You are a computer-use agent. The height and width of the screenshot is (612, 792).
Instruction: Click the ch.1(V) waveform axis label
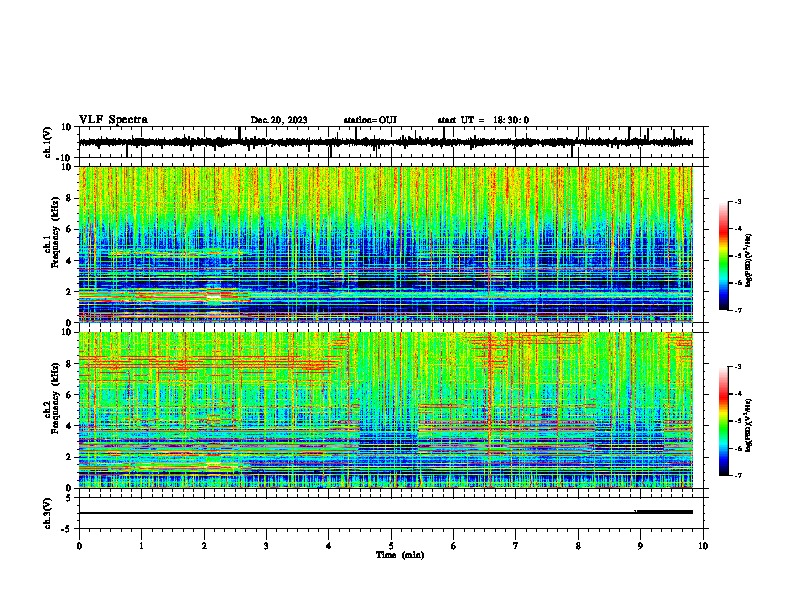[48, 142]
